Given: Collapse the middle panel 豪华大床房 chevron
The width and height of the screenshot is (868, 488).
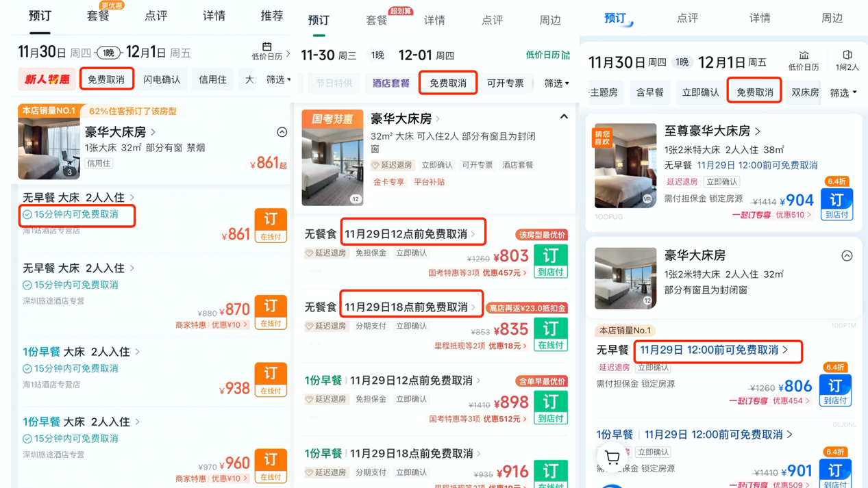Looking at the screenshot, I should pyautogui.click(x=563, y=117).
